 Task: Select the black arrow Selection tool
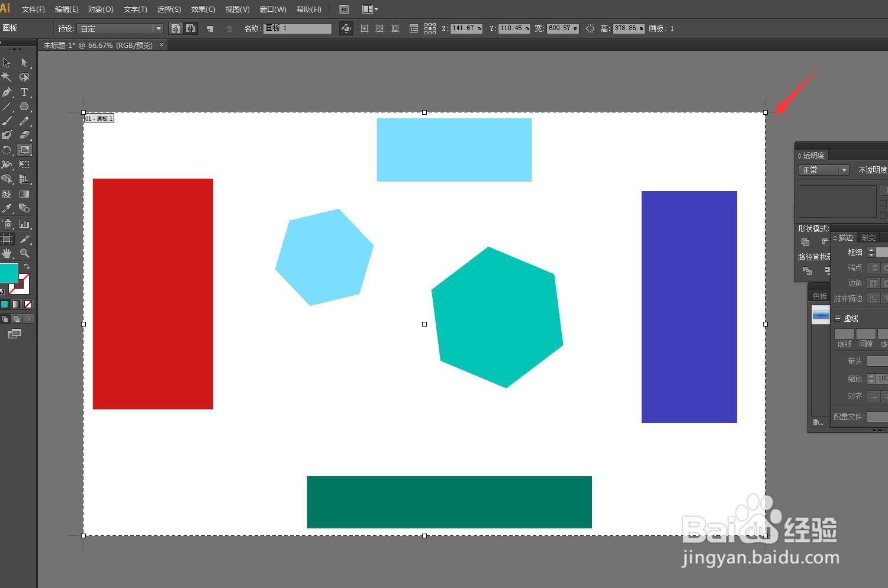[7, 62]
